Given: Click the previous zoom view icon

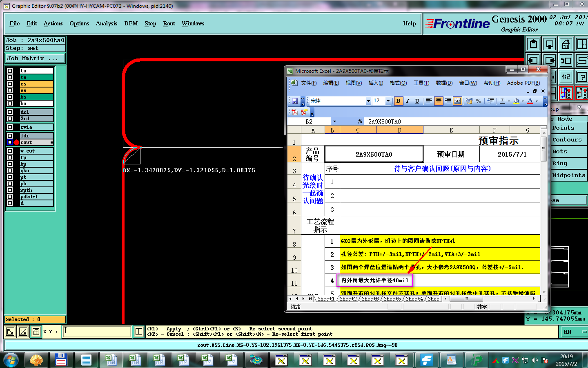Looking at the screenshot, I should pyautogui.click(x=566, y=61).
